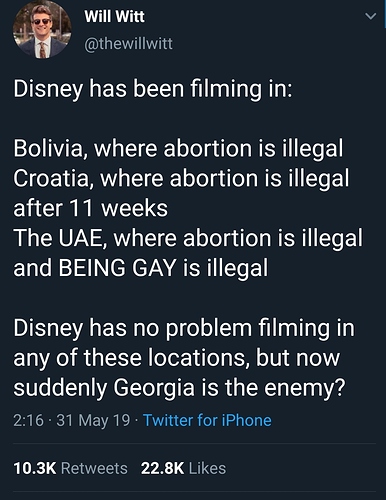Click the Bolivia abortion line of text

[x=178, y=148]
